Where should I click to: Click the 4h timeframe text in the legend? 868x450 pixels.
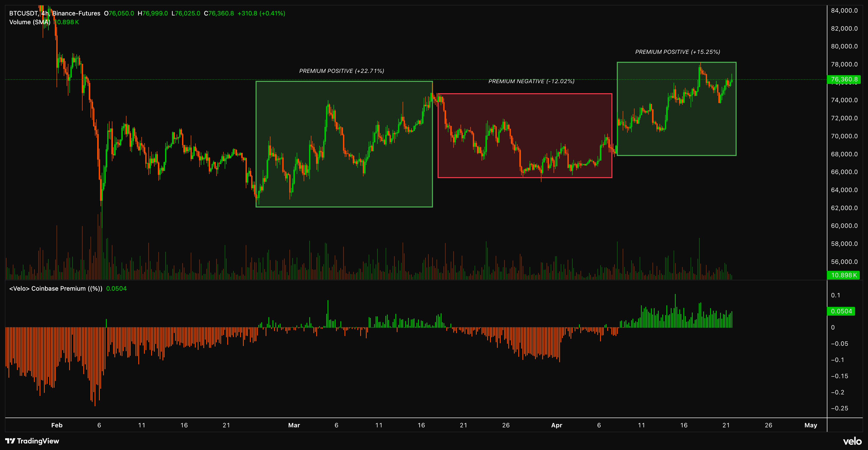46,13
